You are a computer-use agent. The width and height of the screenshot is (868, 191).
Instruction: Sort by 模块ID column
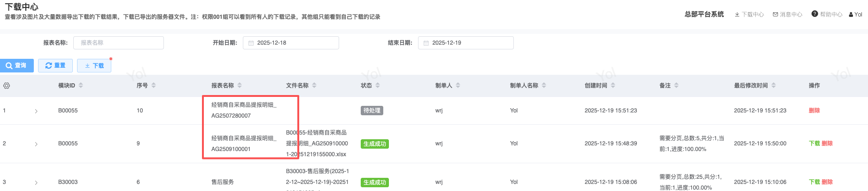(x=81, y=86)
